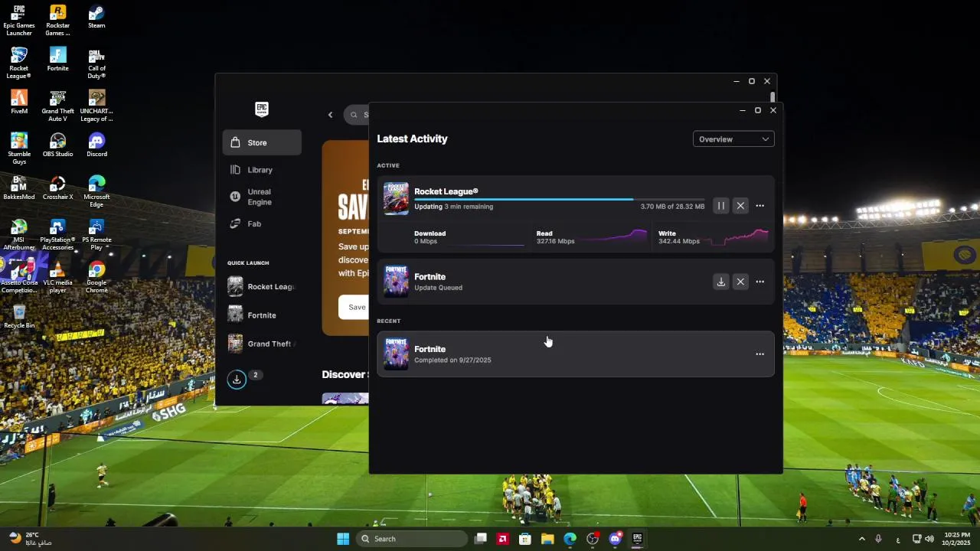Select BakkesMod desktop icon
Image resolution: width=980 pixels, height=551 pixels.
19,188
